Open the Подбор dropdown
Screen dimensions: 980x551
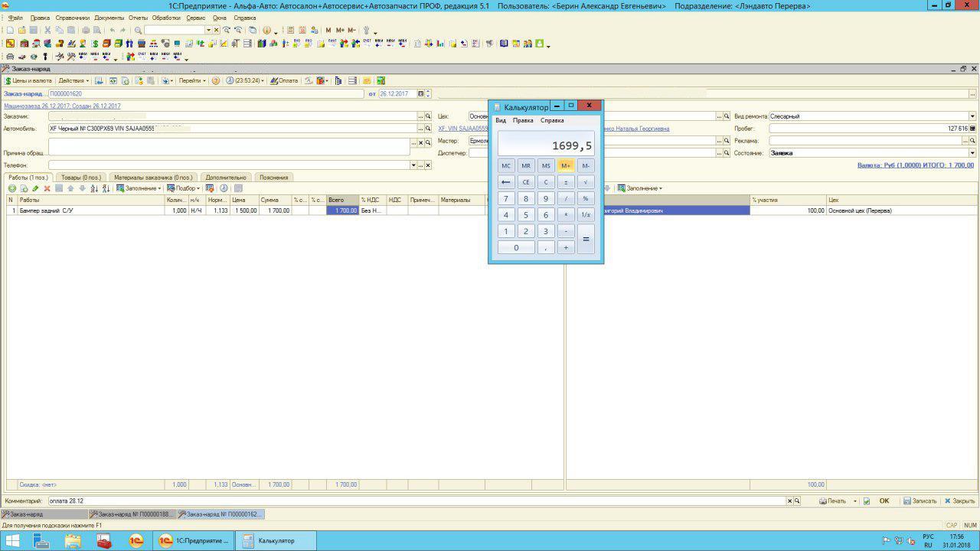(184, 188)
